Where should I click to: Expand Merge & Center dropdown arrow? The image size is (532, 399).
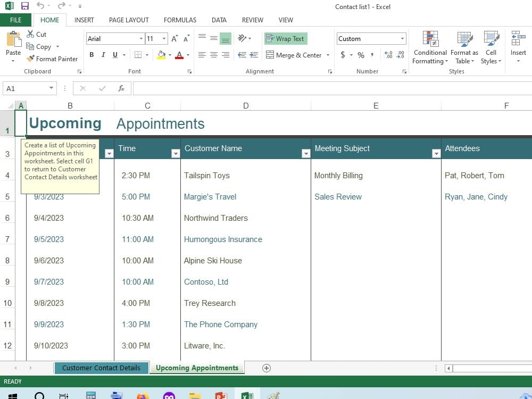(x=328, y=55)
